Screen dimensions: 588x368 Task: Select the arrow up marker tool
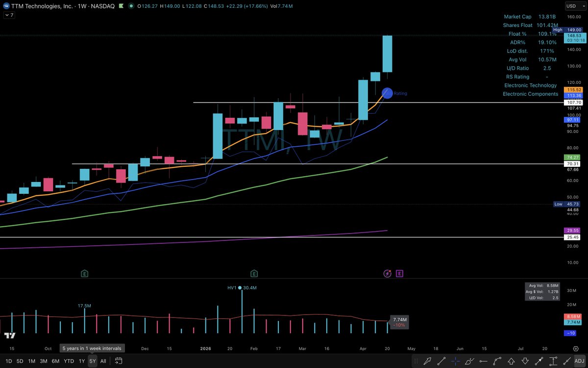[511, 361]
